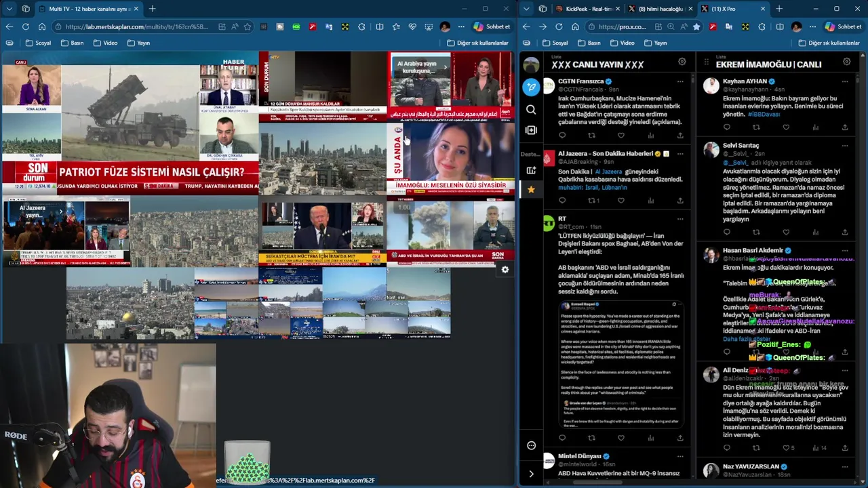
Task: Open search in X Pro sidebar
Action: pos(531,110)
